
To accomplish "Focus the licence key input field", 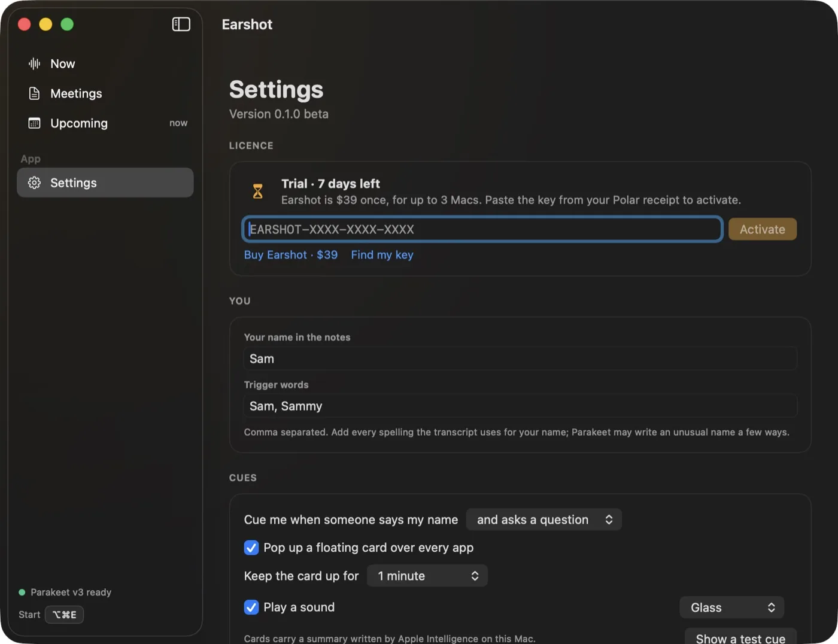I will click(482, 229).
